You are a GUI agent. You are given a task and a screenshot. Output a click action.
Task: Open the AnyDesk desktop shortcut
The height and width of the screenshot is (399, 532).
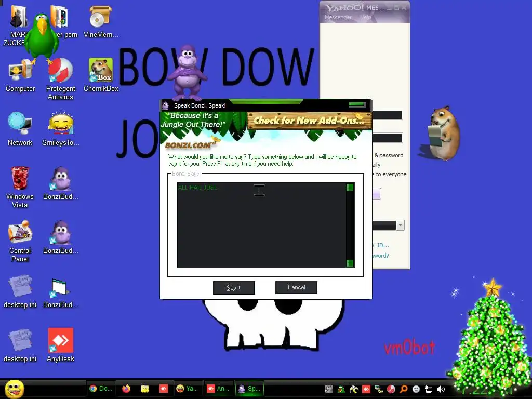pyautogui.click(x=60, y=345)
